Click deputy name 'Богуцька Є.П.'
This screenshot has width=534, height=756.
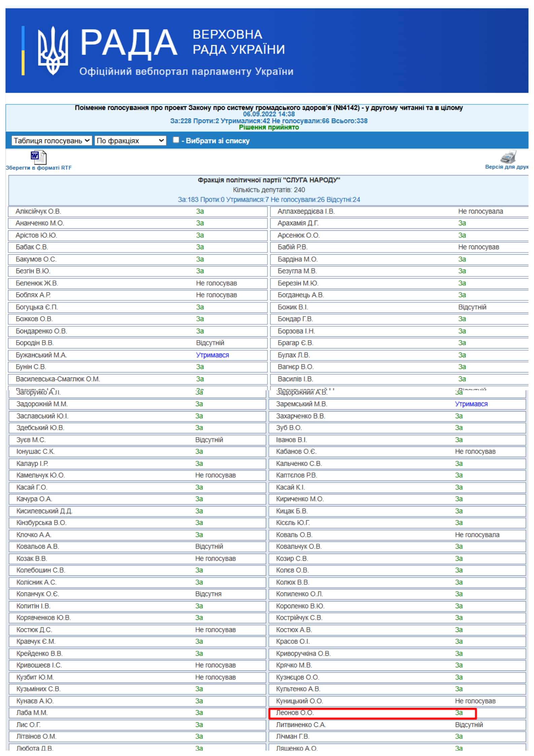[x=37, y=307]
